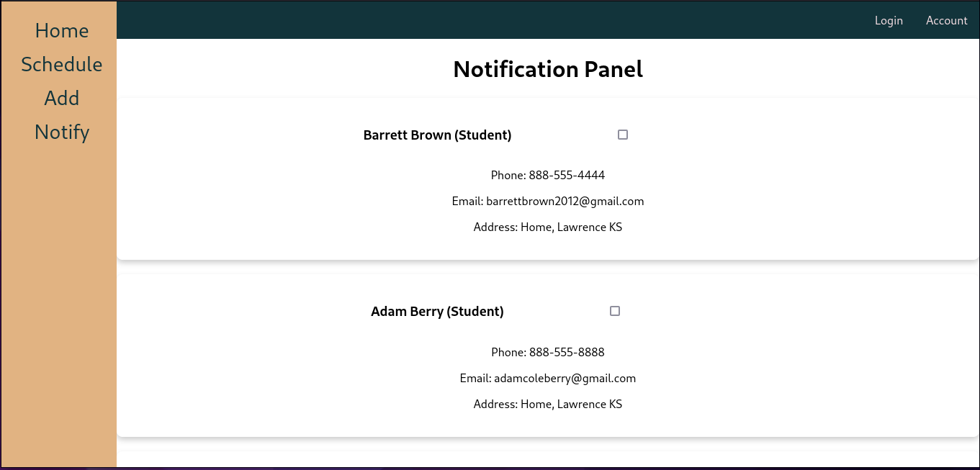The image size is (980, 470).
Task: Select Notify in the sidebar
Action: tap(62, 132)
